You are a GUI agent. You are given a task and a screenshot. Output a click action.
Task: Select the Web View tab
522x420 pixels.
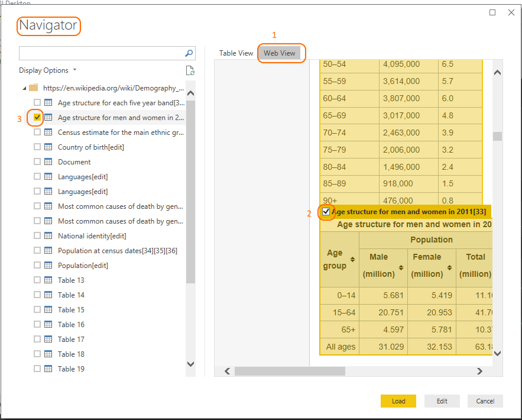(x=280, y=53)
